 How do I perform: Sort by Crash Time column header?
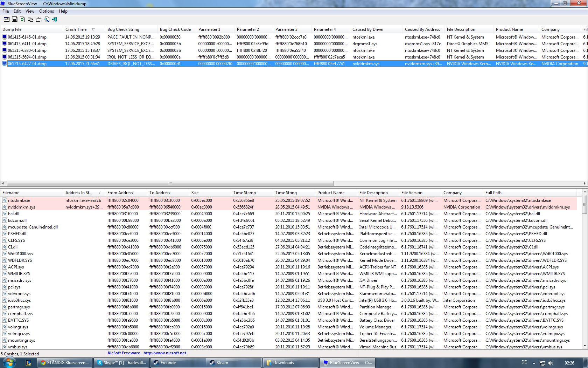coord(84,29)
